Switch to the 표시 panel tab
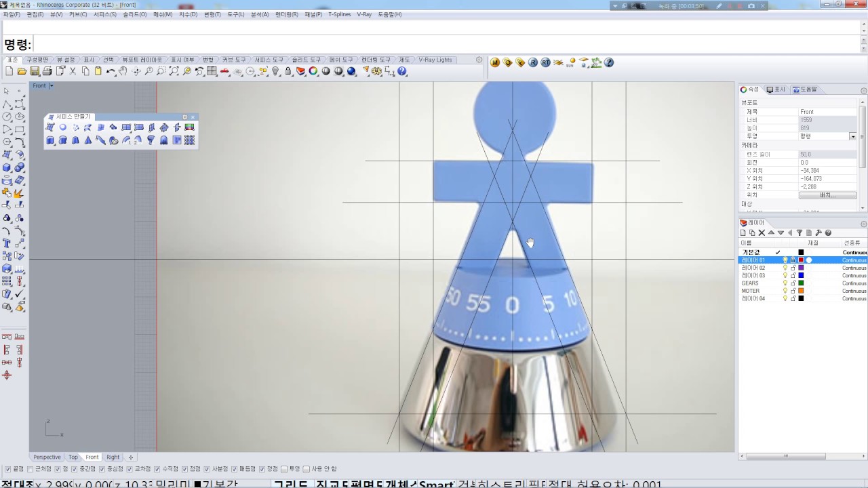 [x=776, y=89]
